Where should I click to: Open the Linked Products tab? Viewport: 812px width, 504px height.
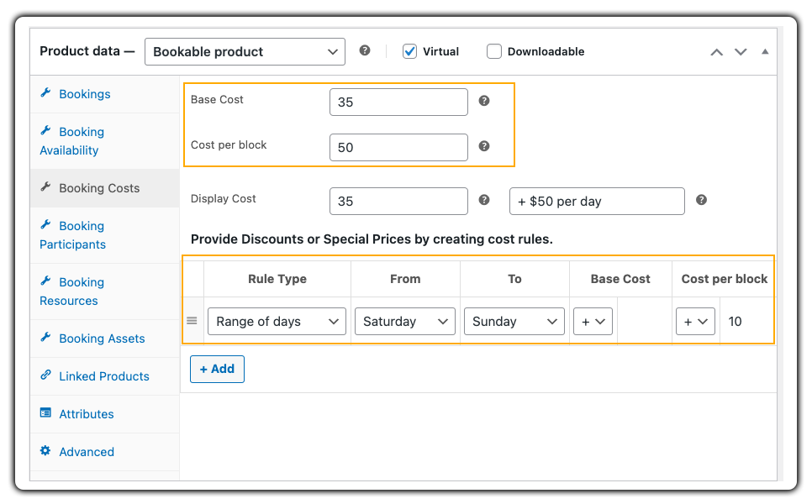point(104,376)
